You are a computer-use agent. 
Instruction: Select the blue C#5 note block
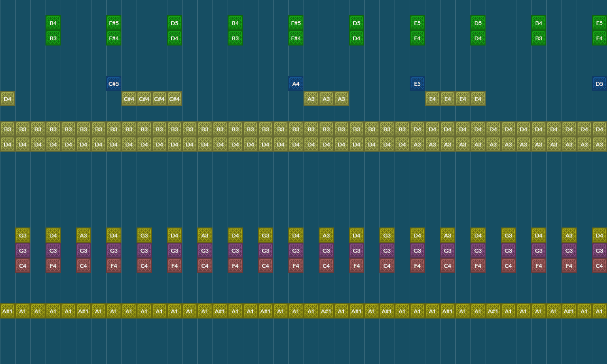click(113, 83)
